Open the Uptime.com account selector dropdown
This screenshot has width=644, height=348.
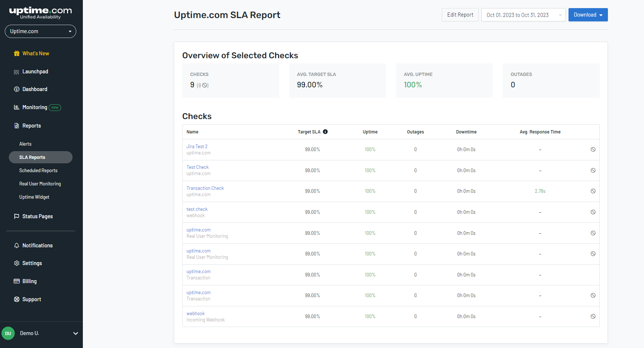(x=41, y=31)
